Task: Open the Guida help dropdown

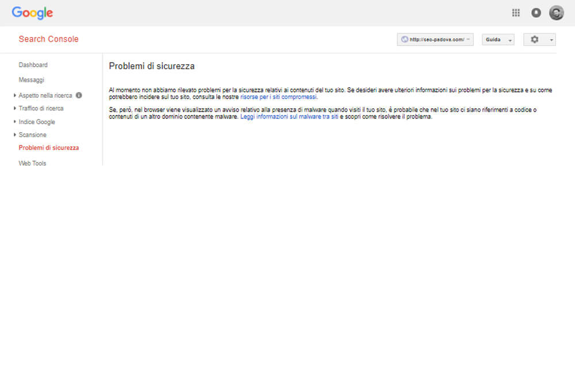Action: coord(497,40)
